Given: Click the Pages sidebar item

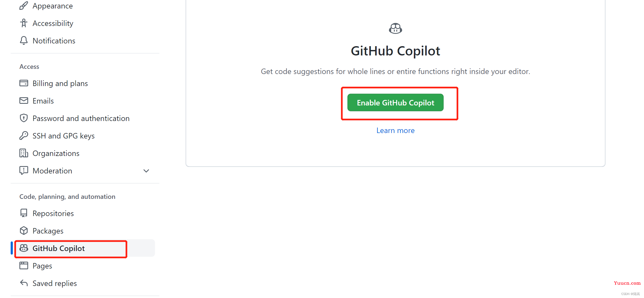Looking at the screenshot, I should [x=42, y=265].
